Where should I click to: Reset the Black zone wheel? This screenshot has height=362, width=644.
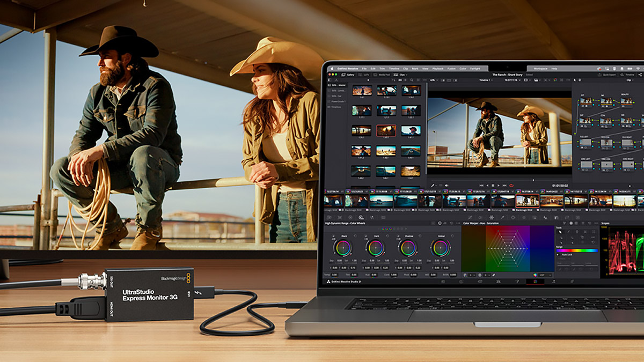[355, 235]
